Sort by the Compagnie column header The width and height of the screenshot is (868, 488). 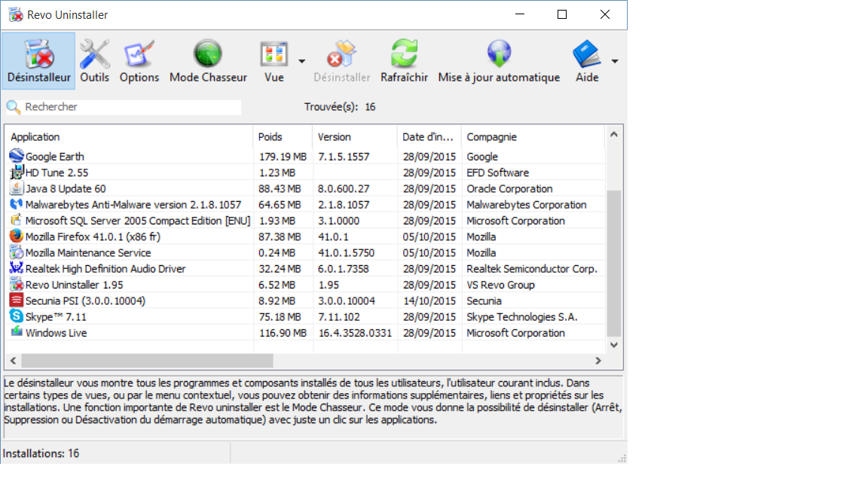tap(533, 136)
